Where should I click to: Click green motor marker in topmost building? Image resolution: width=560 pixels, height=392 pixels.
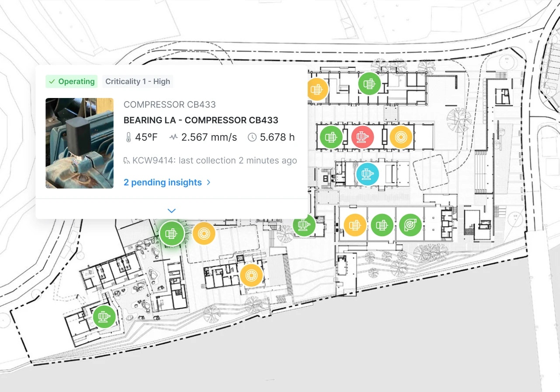(369, 83)
